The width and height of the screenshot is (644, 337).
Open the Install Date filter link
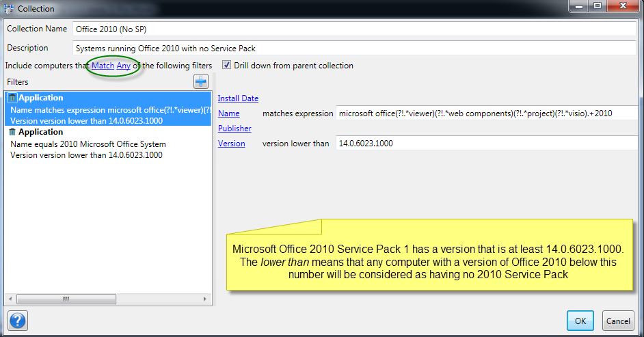tap(238, 98)
